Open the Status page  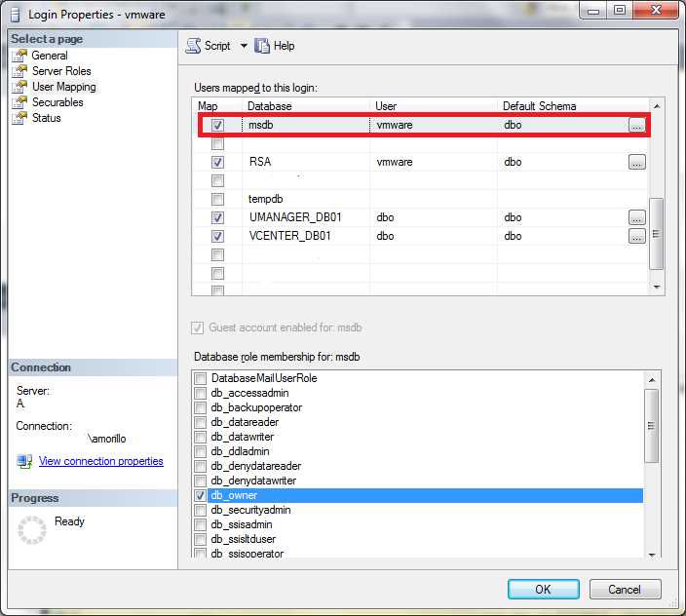[47, 118]
